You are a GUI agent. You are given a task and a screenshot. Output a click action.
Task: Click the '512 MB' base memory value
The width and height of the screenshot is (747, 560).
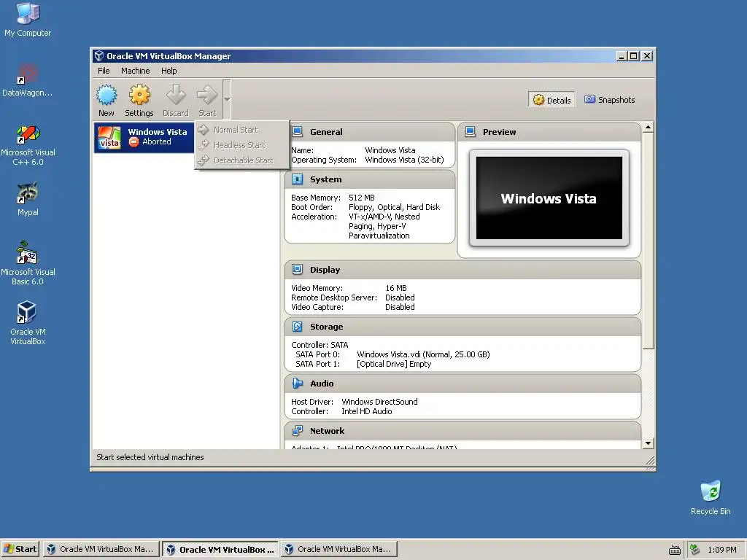coord(362,198)
